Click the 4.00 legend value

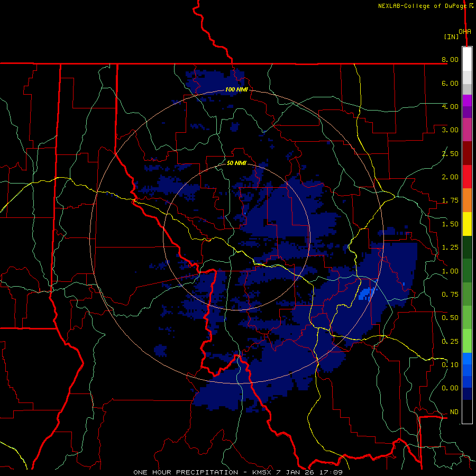point(450,106)
